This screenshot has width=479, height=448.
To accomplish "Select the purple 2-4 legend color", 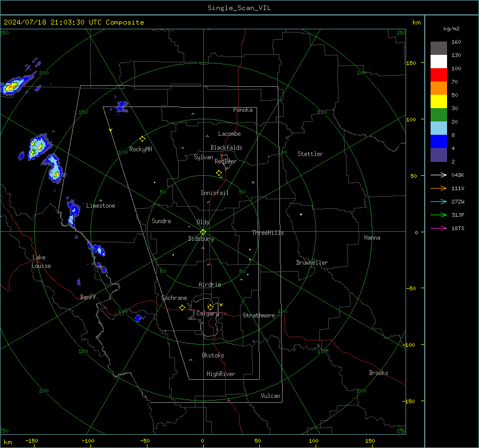I will tap(439, 154).
